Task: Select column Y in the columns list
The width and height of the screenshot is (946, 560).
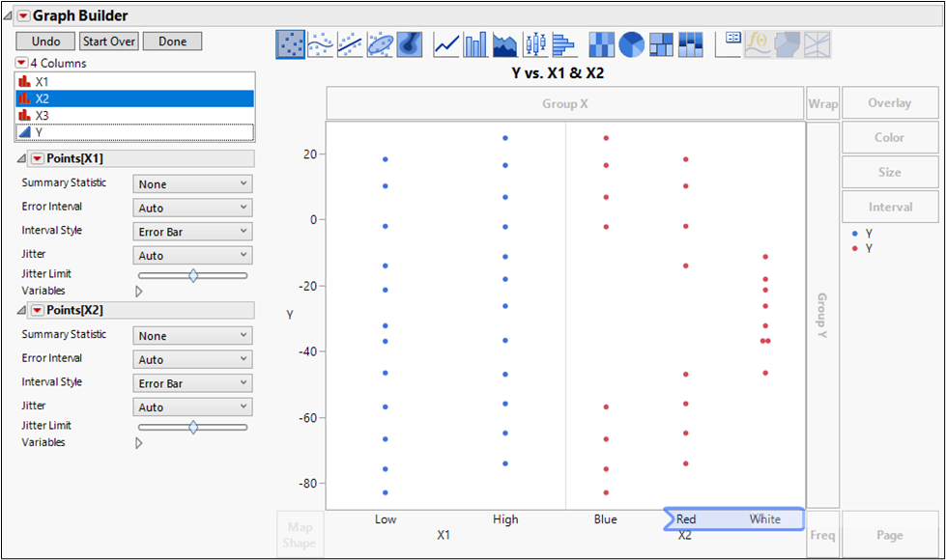Action: point(134,132)
